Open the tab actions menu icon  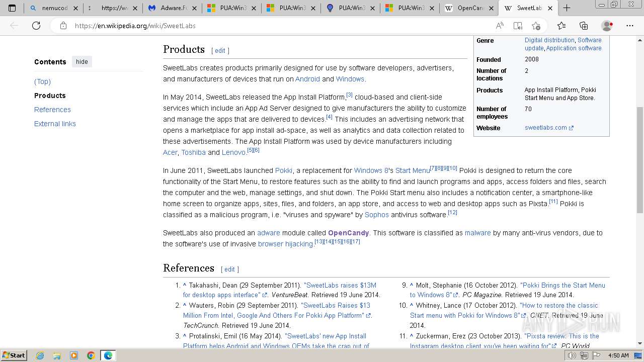12,8
